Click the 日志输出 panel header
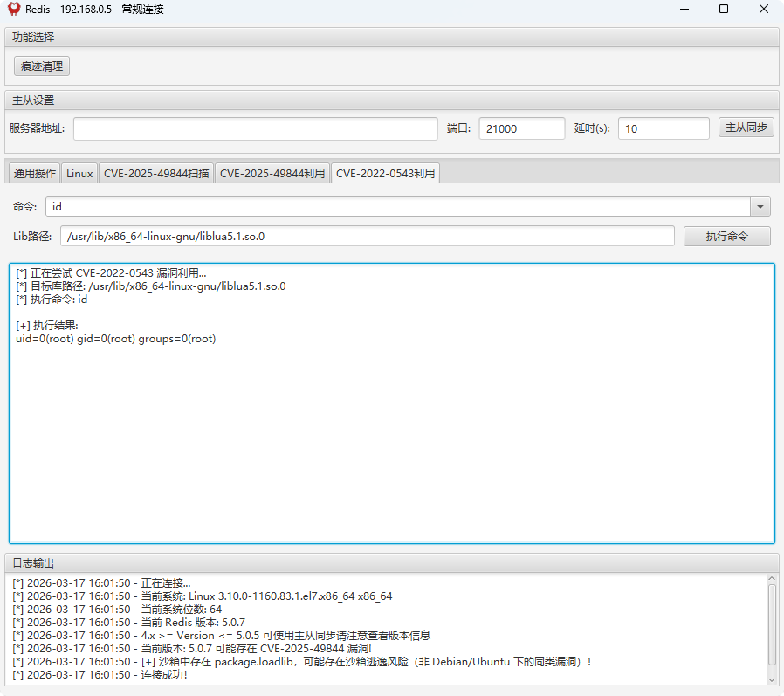The height and width of the screenshot is (696, 784). 392,563
